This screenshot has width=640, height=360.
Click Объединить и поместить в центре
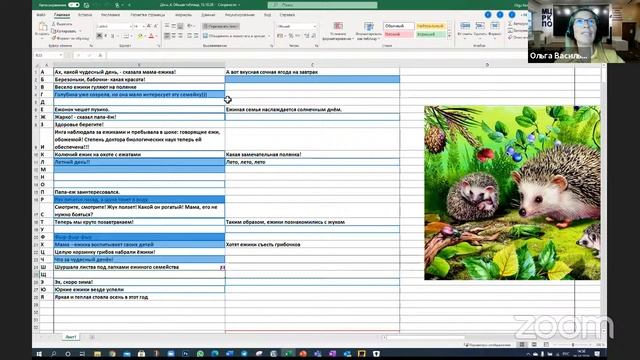234,36
